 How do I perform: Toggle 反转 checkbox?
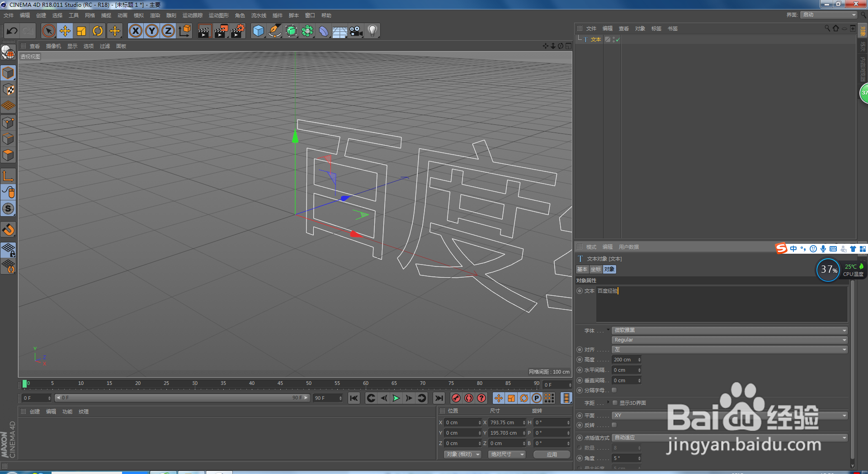[614, 425]
